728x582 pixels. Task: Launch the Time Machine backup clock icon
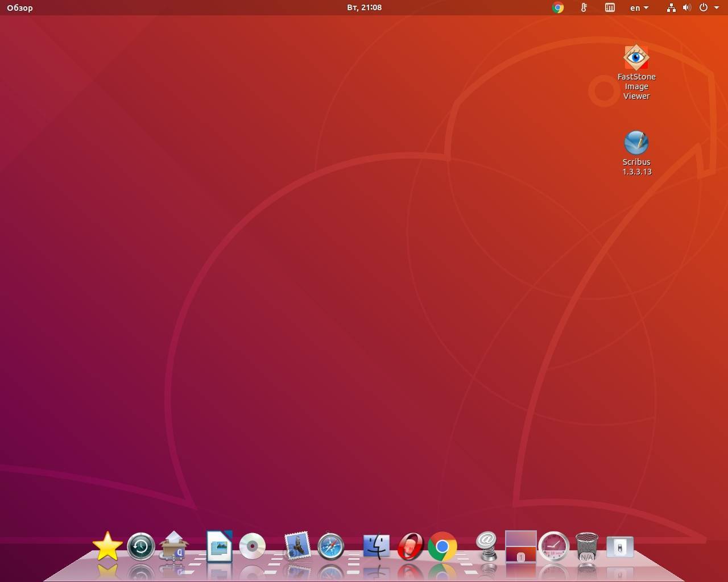(x=140, y=547)
